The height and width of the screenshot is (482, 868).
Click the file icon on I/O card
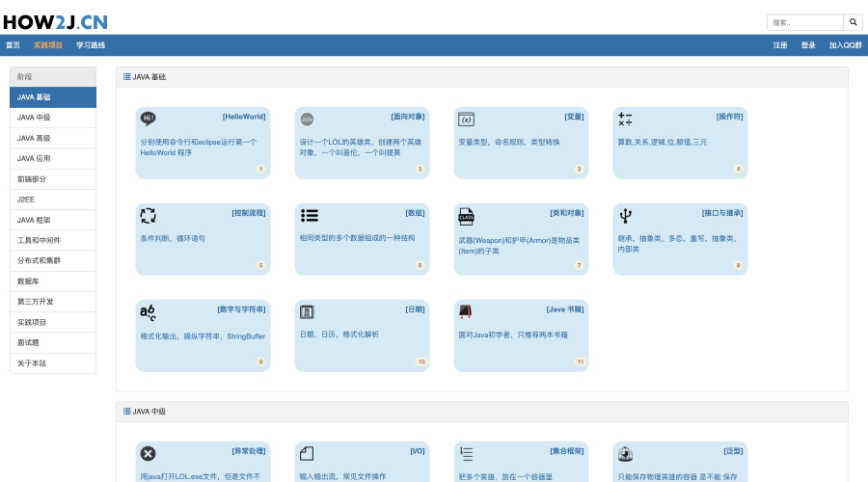307,454
